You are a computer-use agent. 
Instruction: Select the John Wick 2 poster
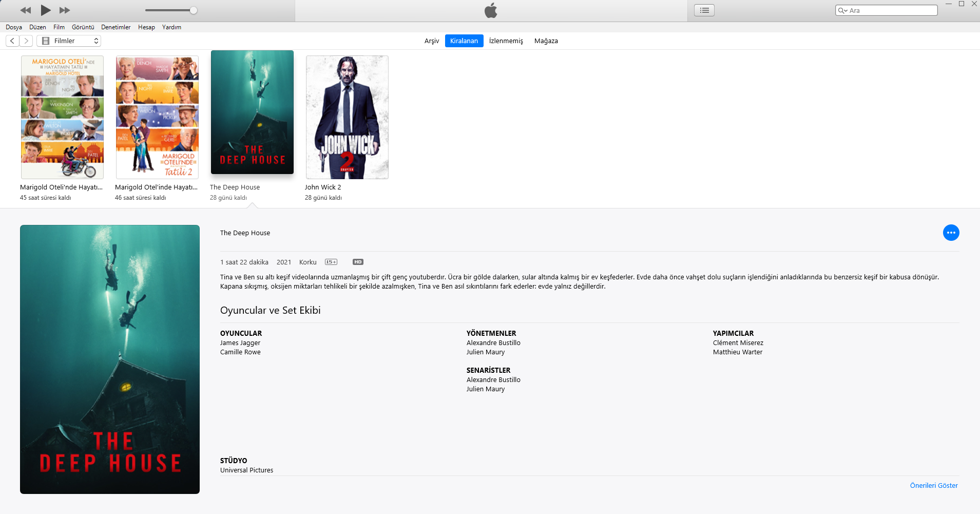[347, 117]
